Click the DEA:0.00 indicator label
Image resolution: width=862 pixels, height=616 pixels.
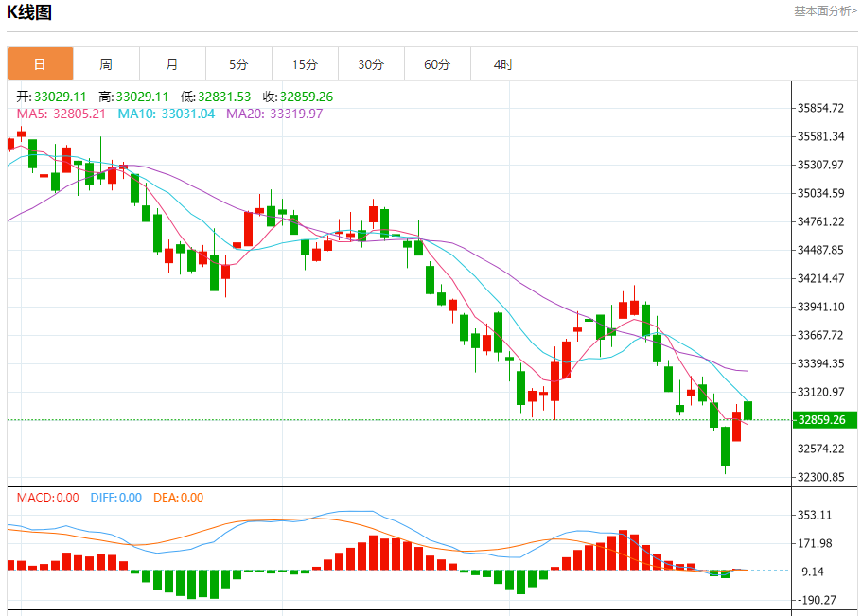(178, 497)
